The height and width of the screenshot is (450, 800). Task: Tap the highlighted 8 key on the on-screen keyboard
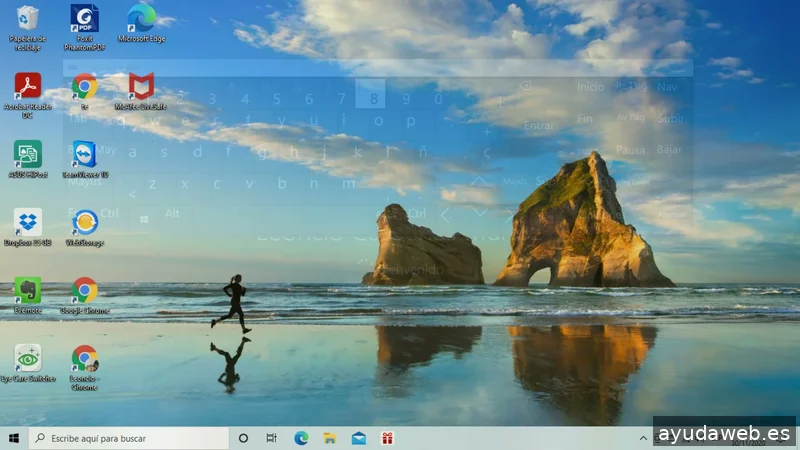(x=370, y=94)
